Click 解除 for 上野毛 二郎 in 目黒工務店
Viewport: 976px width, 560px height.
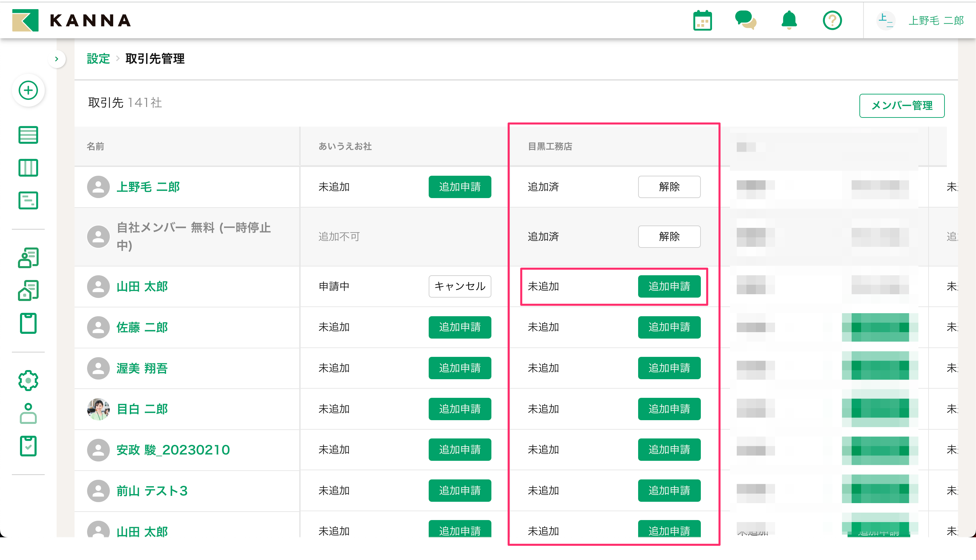click(669, 187)
